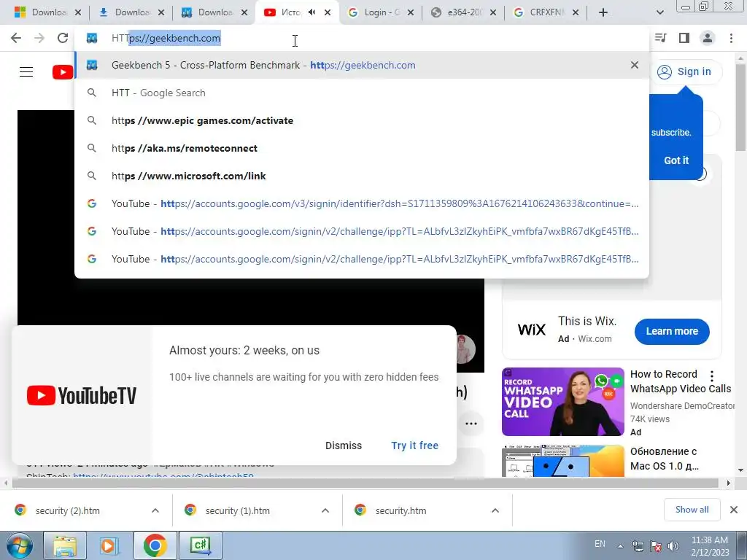Click the YouTube logo
The height and width of the screenshot is (560, 747).
pyautogui.click(x=63, y=72)
